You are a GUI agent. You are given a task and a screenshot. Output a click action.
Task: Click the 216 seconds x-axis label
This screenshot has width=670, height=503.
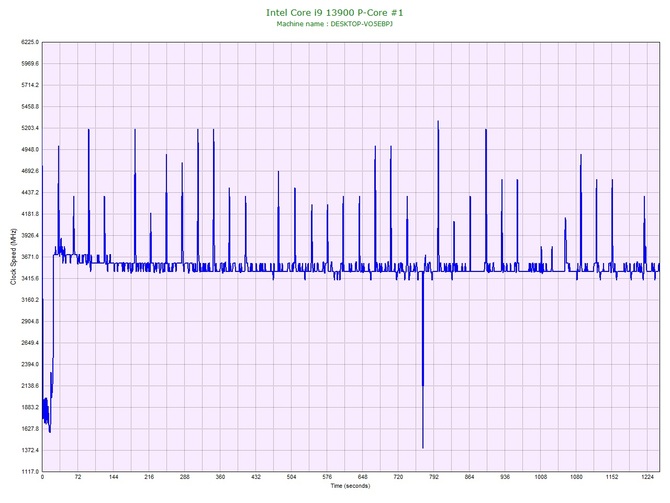pyautogui.click(x=149, y=477)
